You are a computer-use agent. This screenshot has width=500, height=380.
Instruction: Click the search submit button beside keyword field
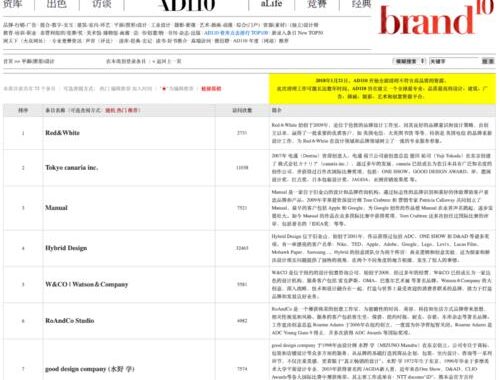488,61
